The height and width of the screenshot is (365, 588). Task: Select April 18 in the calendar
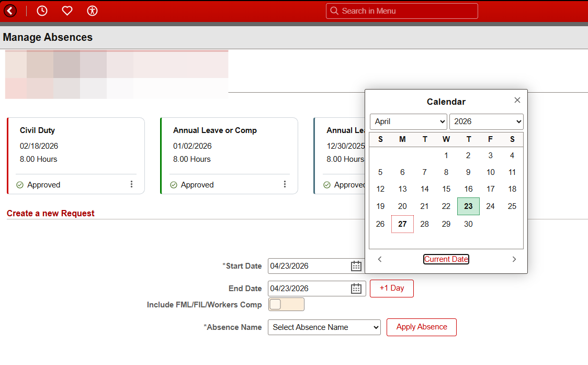pyautogui.click(x=512, y=189)
